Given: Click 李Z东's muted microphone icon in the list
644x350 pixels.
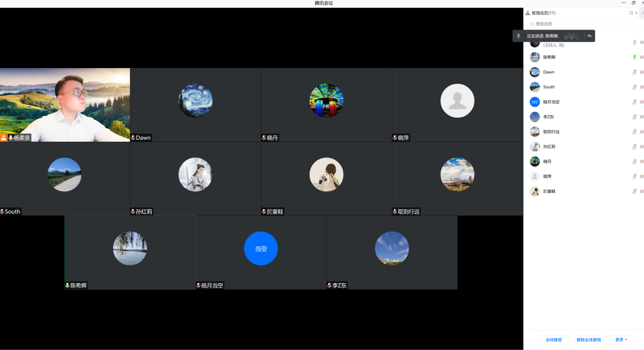Looking at the screenshot, I should pos(634,117).
